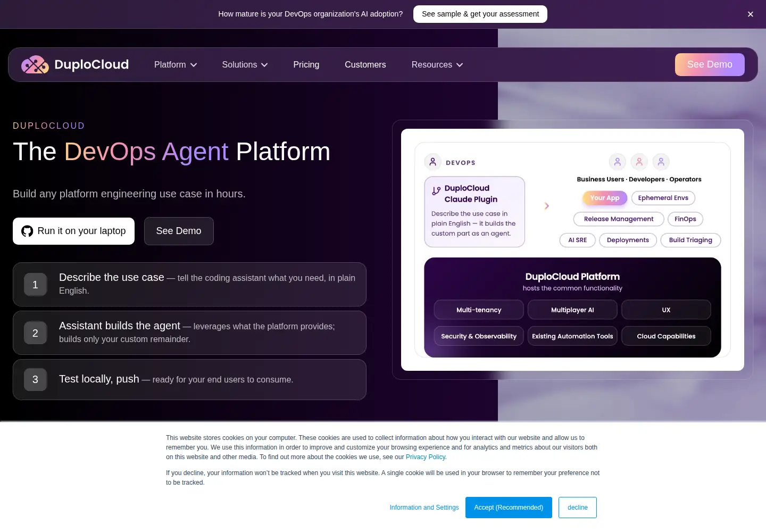
Task: Open the Privacy Policy link
Action: 426,457
